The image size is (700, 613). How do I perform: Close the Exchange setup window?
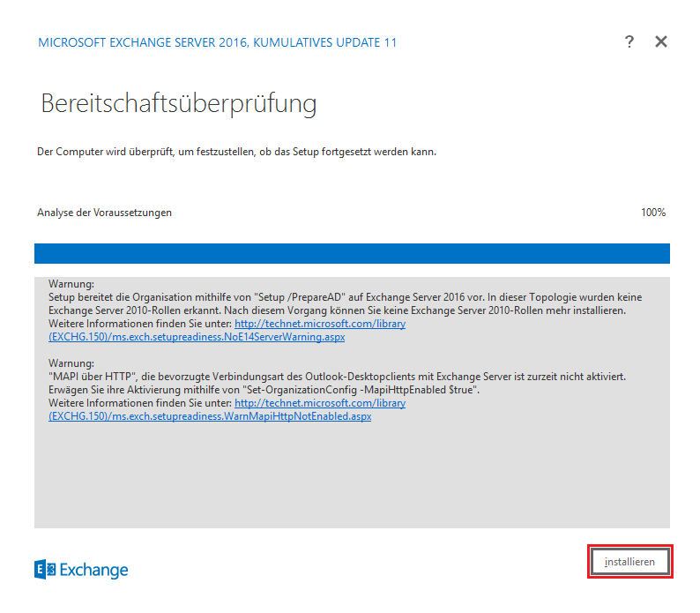661,41
